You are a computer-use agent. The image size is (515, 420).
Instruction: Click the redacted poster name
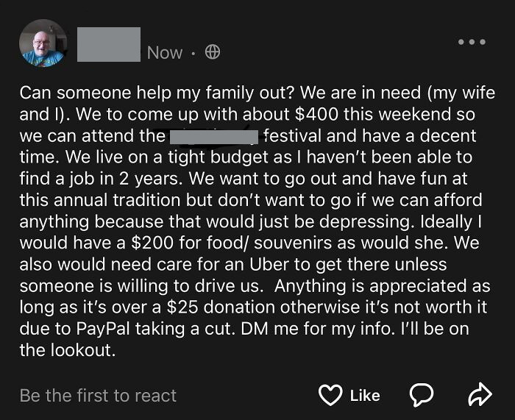[x=107, y=44]
